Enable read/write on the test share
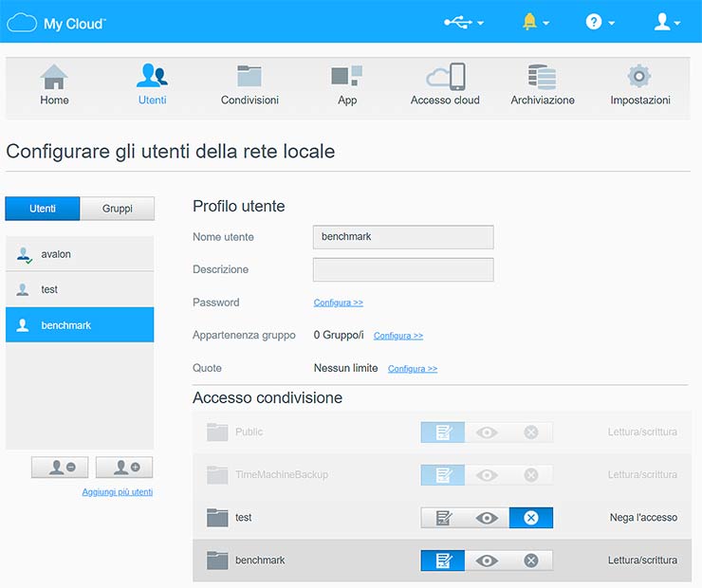This screenshot has width=702, height=588. pos(443,518)
